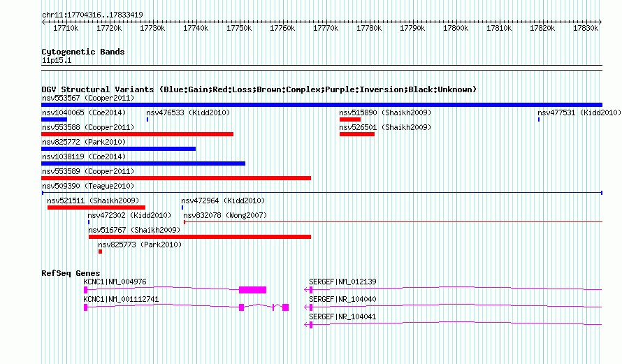Select the blue nsv1038119 gain bar
This screenshot has height=364, width=622.
[143, 163]
